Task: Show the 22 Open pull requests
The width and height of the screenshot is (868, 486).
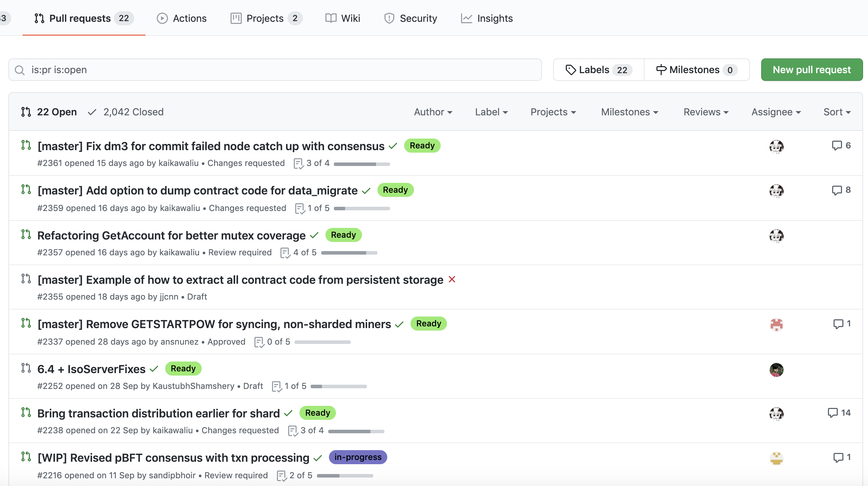Action: [x=49, y=112]
